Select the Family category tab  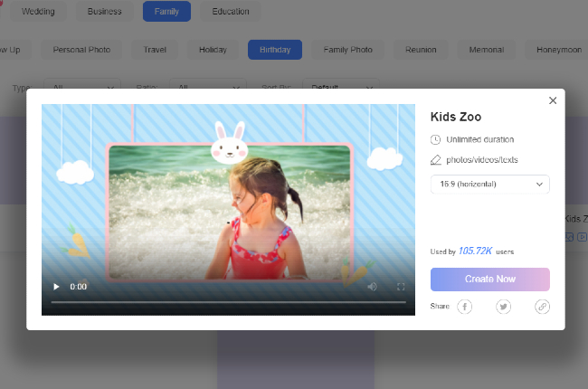point(166,11)
